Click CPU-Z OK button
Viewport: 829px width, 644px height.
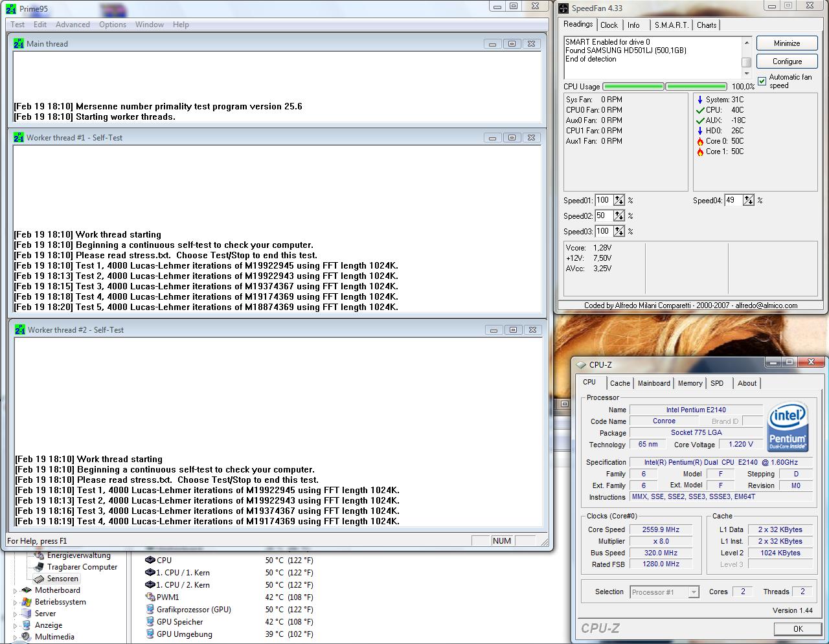(798, 628)
